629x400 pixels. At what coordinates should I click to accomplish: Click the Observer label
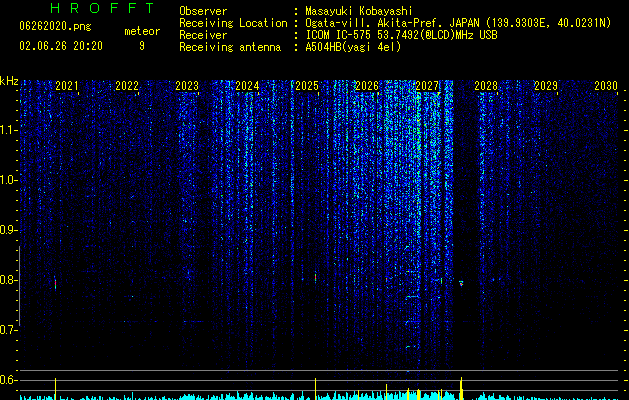coord(203,11)
